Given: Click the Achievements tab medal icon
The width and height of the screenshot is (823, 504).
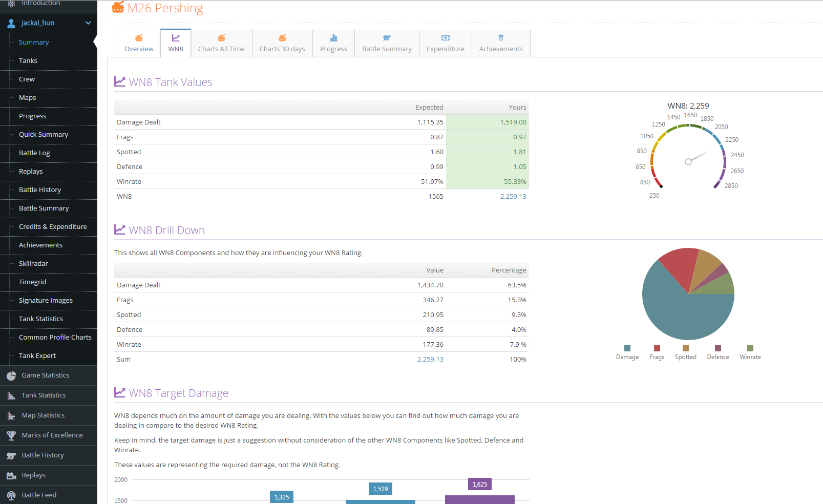Looking at the screenshot, I should point(501,38).
